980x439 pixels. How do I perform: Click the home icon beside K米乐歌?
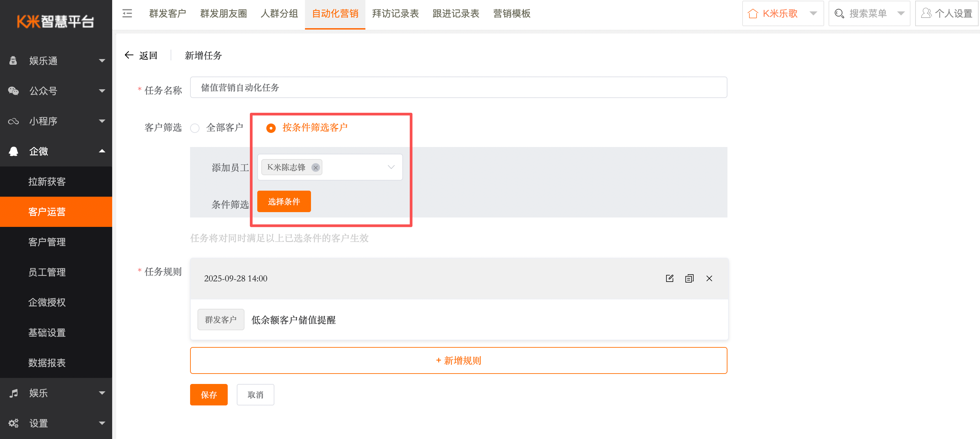[x=753, y=14]
